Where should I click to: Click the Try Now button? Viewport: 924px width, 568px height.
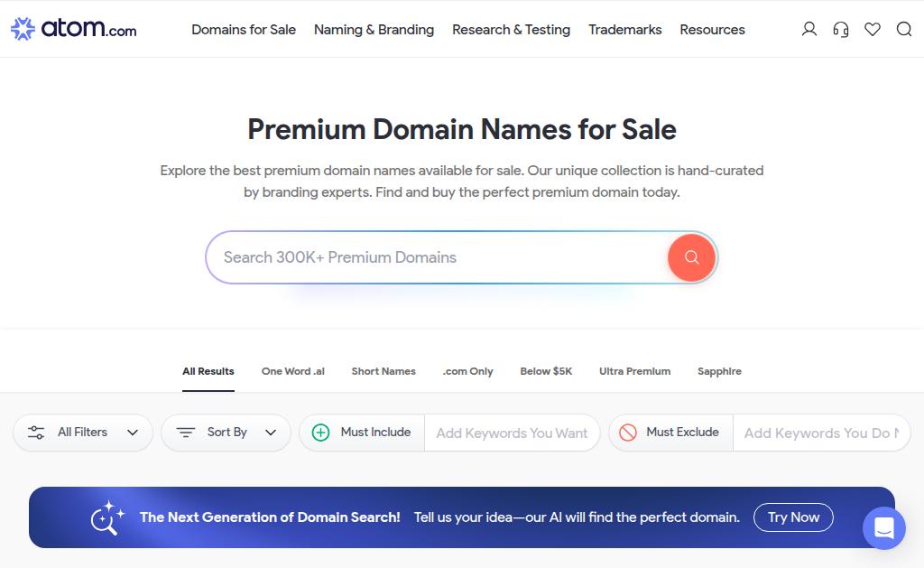(793, 517)
